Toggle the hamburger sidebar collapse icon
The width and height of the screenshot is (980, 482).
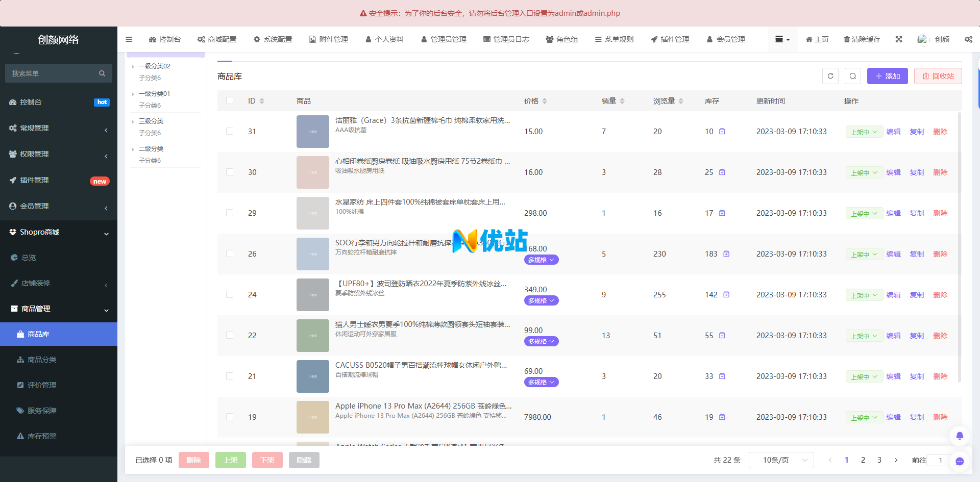129,39
